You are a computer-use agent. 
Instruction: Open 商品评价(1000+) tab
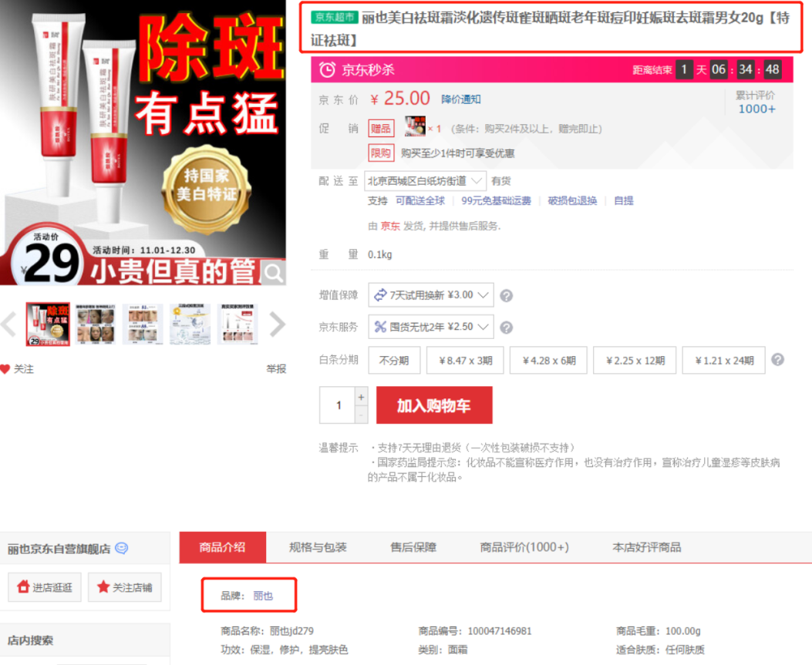[x=524, y=547]
